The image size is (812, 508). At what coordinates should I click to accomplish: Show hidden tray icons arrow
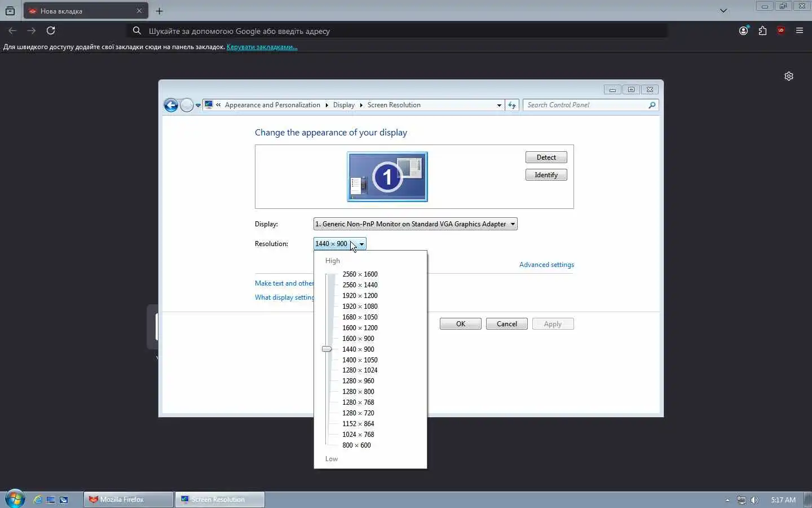[x=727, y=500]
